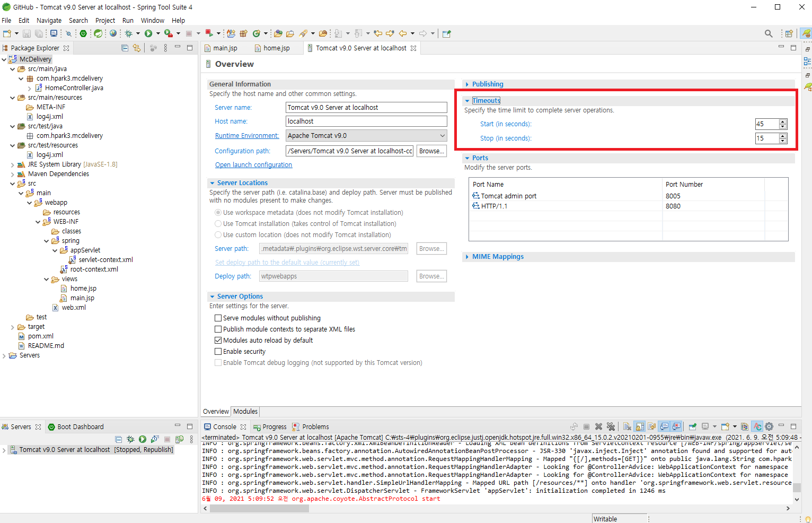The width and height of the screenshot is (812, 523).
Task: Start server in debug mode in Servers view
Action: 130,439
